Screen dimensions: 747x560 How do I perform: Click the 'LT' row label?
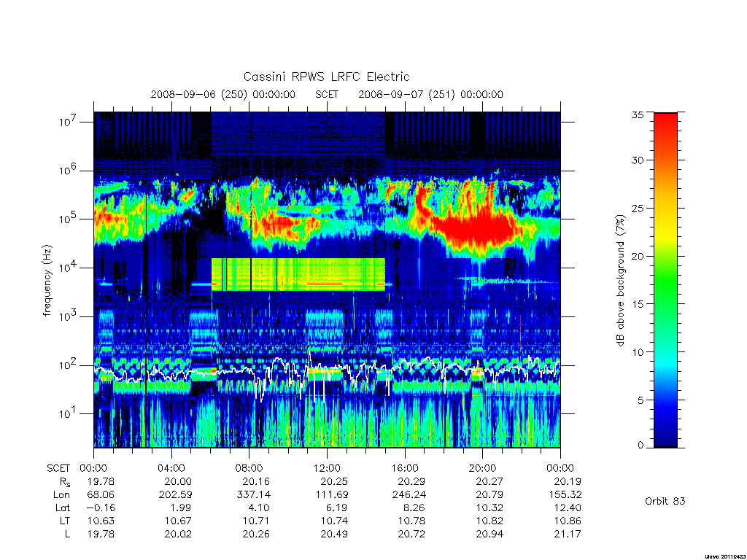pyautogui.click(x=65, y=521)
